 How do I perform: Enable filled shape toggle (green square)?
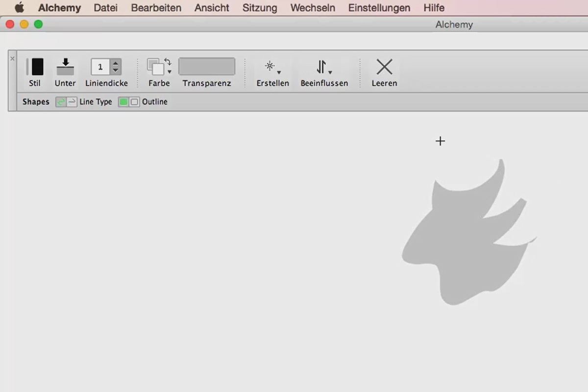click(123, 102)
